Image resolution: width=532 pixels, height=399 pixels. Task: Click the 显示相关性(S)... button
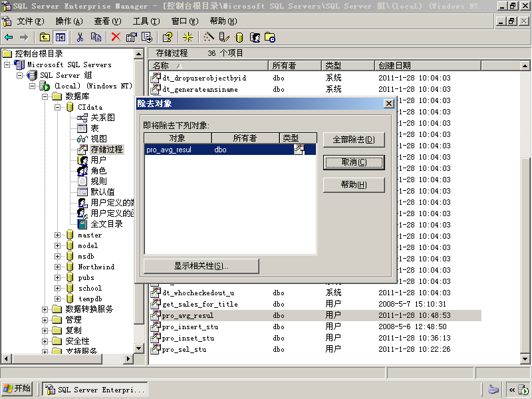click(x=201, y=266)
